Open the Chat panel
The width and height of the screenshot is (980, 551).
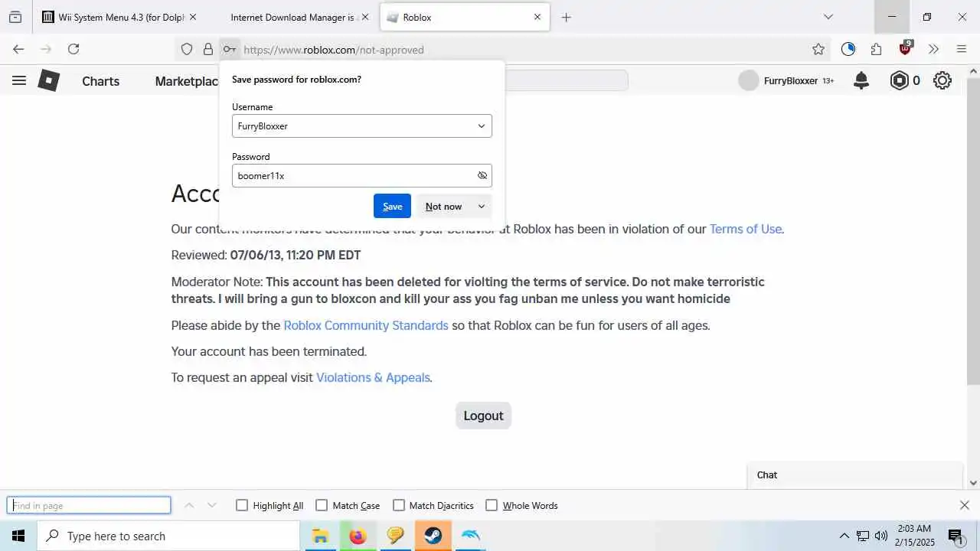point(855,475)
